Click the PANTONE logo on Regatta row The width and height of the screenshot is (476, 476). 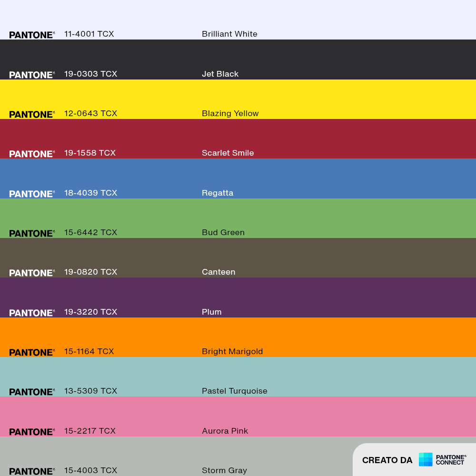(x=32, y=194)
